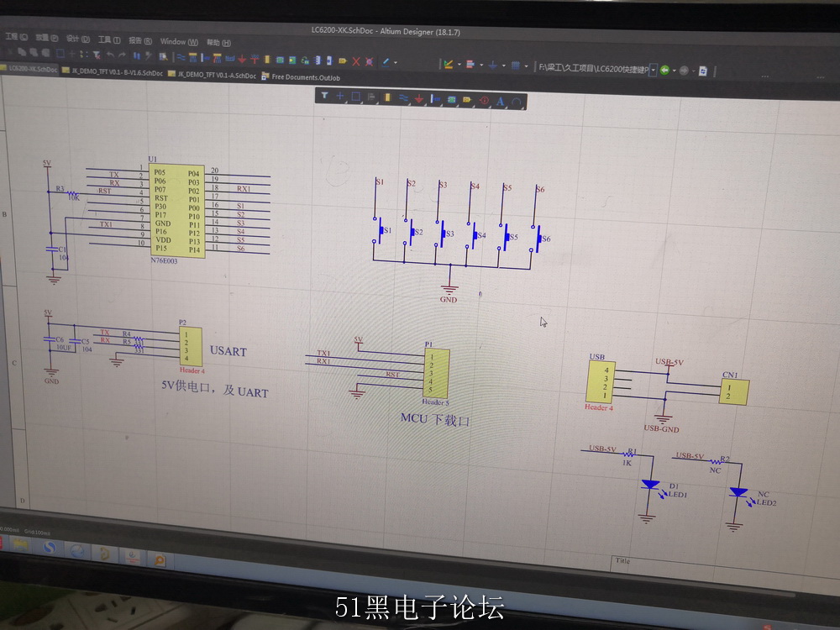Open the 工程 (C) menu

pyautogui.click(x=16, y=37)
